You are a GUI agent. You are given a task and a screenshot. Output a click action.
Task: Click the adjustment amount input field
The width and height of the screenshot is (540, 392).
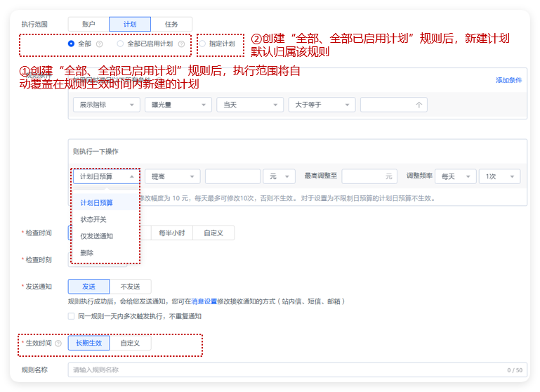233,177
